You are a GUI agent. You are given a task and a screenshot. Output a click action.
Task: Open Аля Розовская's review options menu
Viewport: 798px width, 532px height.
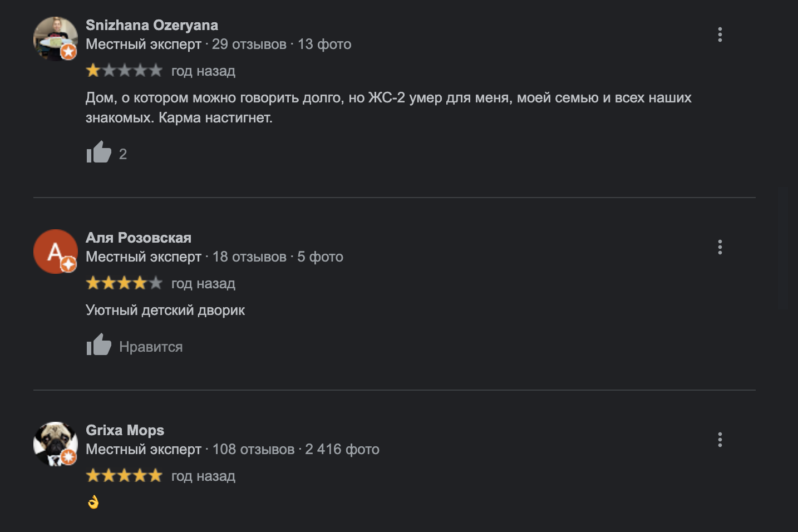click(720, 247)
